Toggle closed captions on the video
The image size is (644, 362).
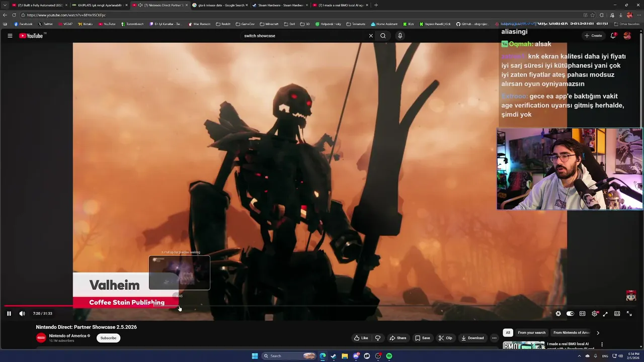582,314
